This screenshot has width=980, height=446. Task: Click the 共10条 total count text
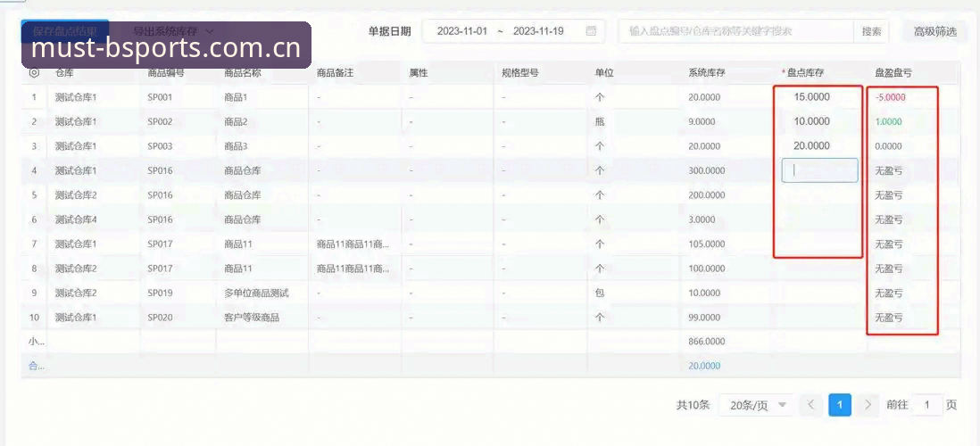pyautogui.click(x=693, y=405)
